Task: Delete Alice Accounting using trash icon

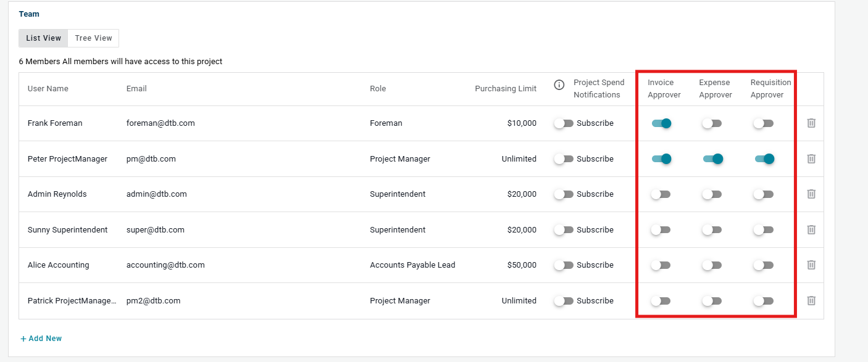Action: (x=811, y=265)
